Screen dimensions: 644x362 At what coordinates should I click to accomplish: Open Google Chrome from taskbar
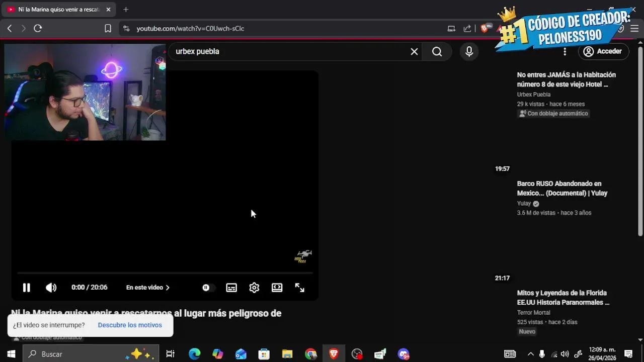point(310,354)
